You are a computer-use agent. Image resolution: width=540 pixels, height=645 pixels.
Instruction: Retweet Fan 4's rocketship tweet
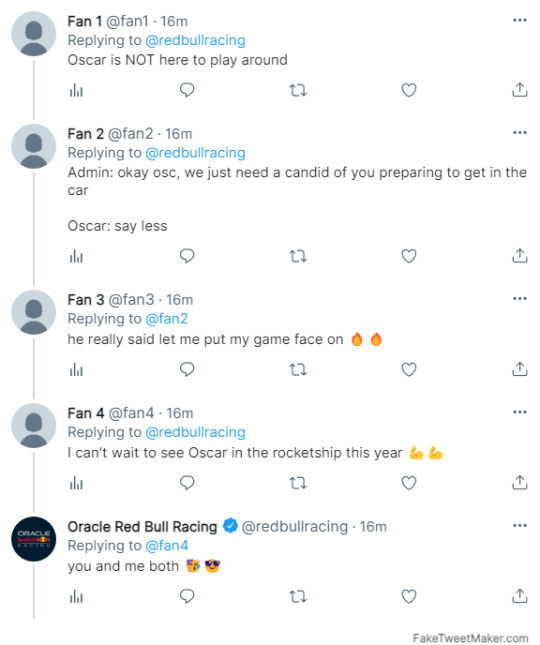[298, 483]
